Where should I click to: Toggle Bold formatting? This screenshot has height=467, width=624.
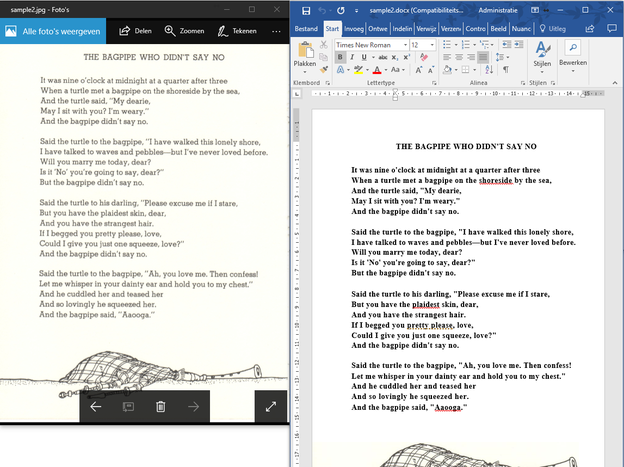(340, 57)
